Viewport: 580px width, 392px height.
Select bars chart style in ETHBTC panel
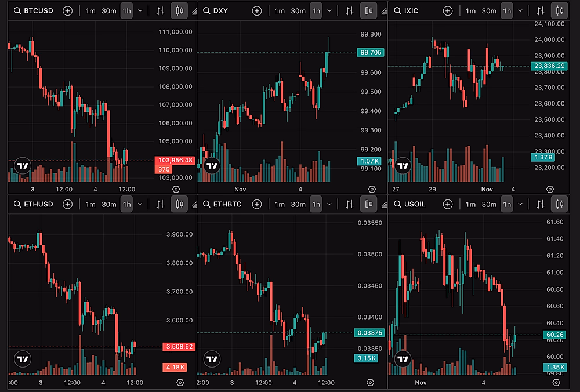(x=349, y=204)
